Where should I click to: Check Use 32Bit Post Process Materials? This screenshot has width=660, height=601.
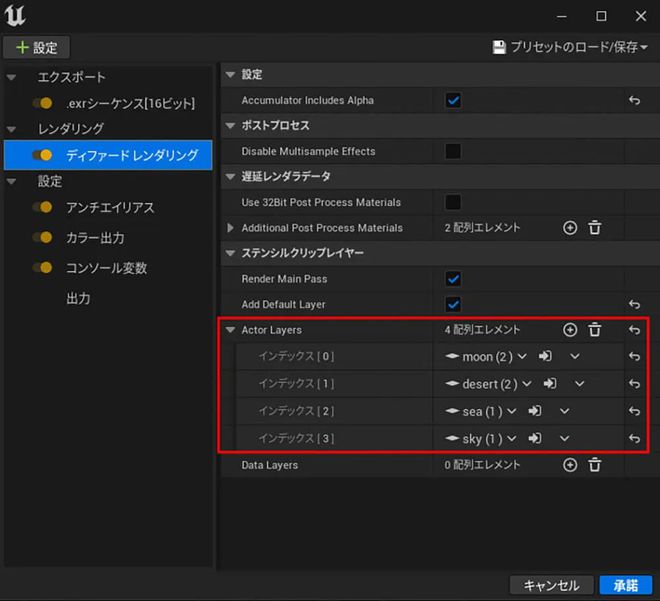[x=453, y=202]
